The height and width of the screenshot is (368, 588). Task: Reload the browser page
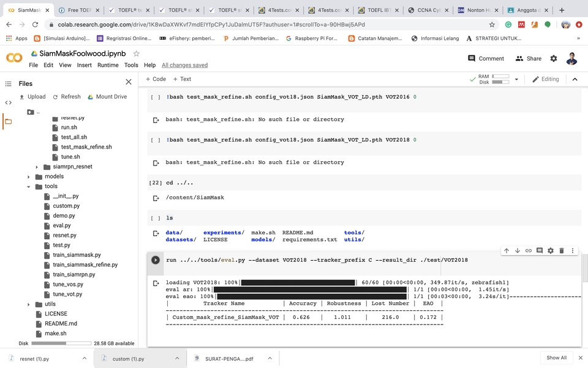click(36, 25)
